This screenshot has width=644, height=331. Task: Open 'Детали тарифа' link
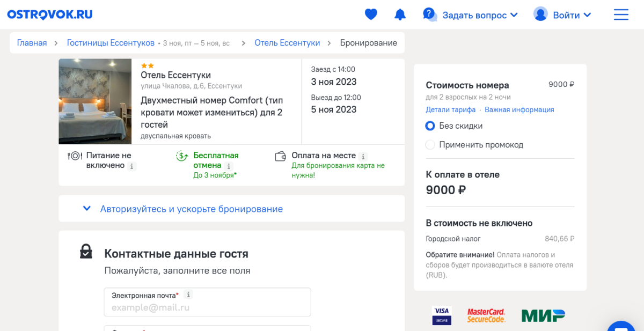pos(451,109)
